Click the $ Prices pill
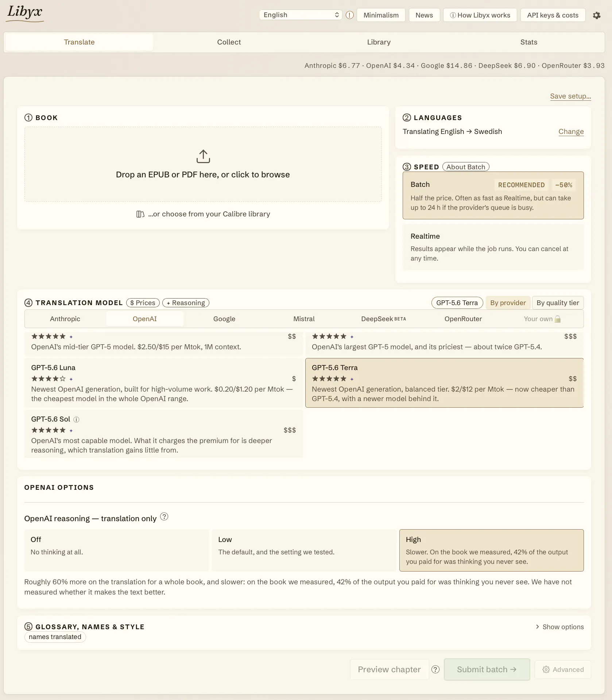 [143, 303]
